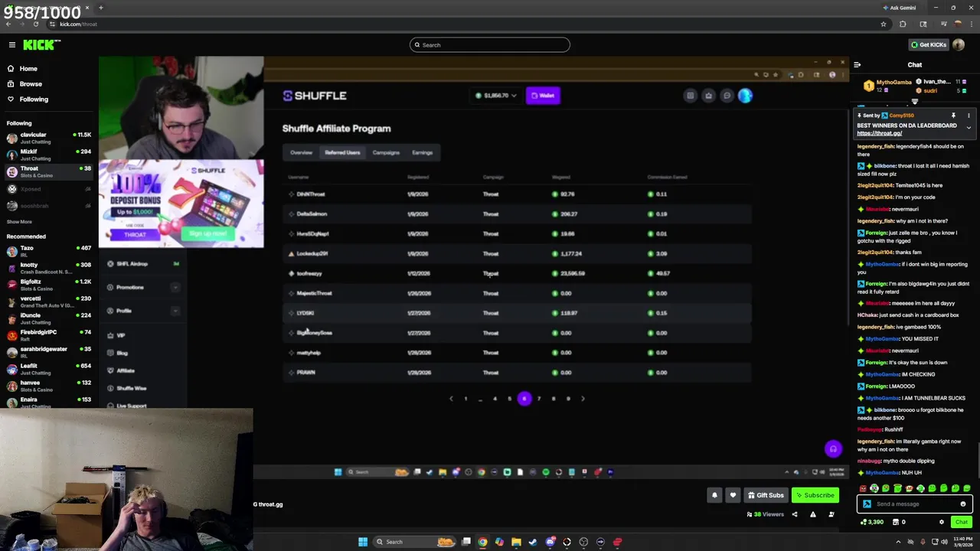Image resolution: width=980 pixels, height=551 pixels.
Task: Expand the gifters leaderboard arrow
Action: [x=914, y=102]
